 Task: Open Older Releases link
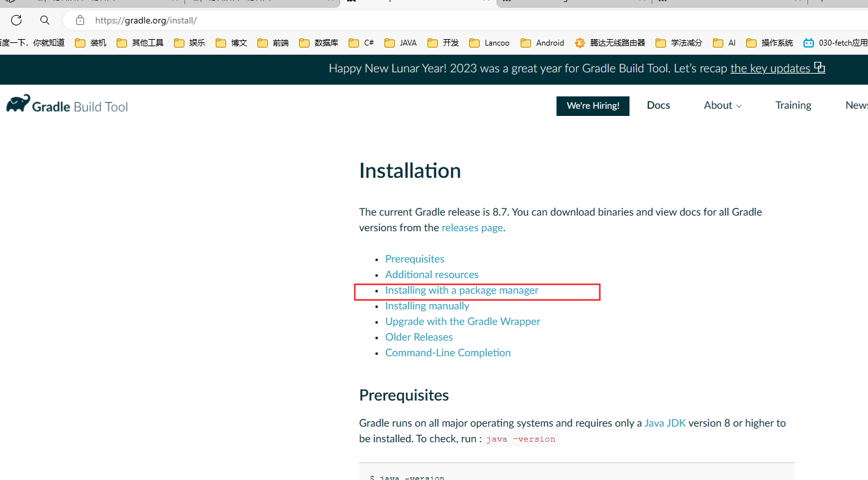pos(419,337)
